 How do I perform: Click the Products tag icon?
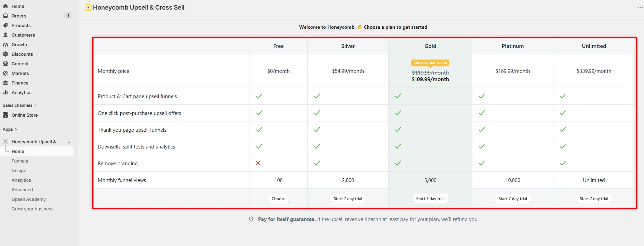(5, 25)
